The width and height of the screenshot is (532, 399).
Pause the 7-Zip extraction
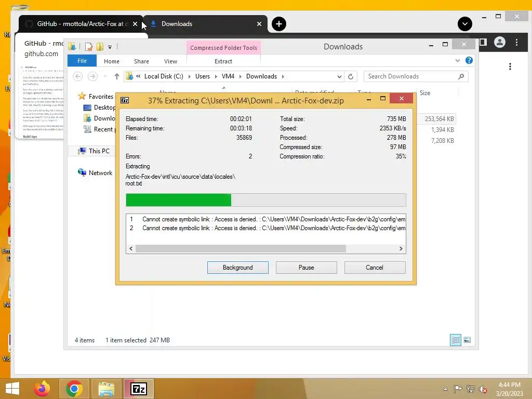tap(306, 268)
